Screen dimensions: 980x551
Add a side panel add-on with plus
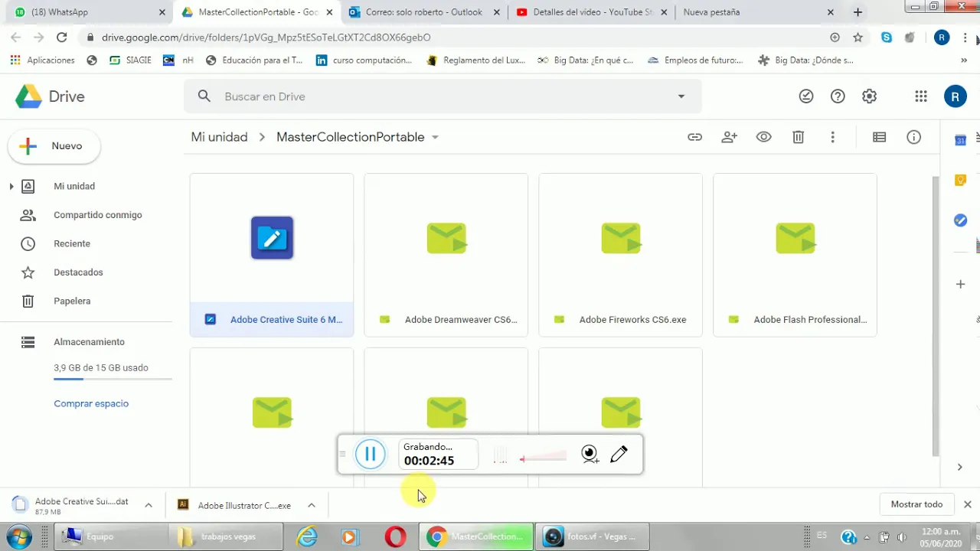point(960,284)
